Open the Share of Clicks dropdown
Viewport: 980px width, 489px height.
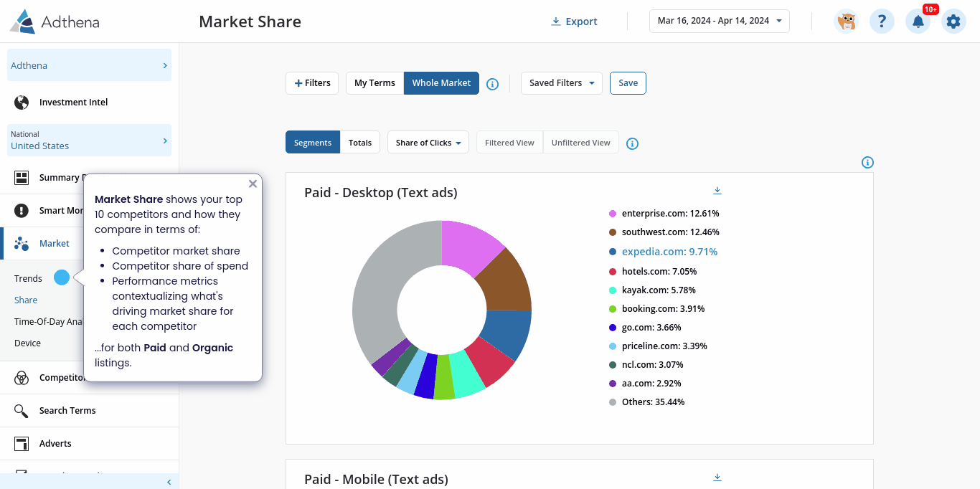(428, 142)
